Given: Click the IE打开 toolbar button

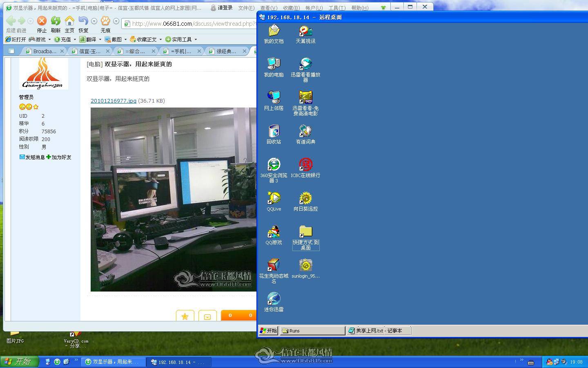Looking at the screenshot, I should click(16, 39).
